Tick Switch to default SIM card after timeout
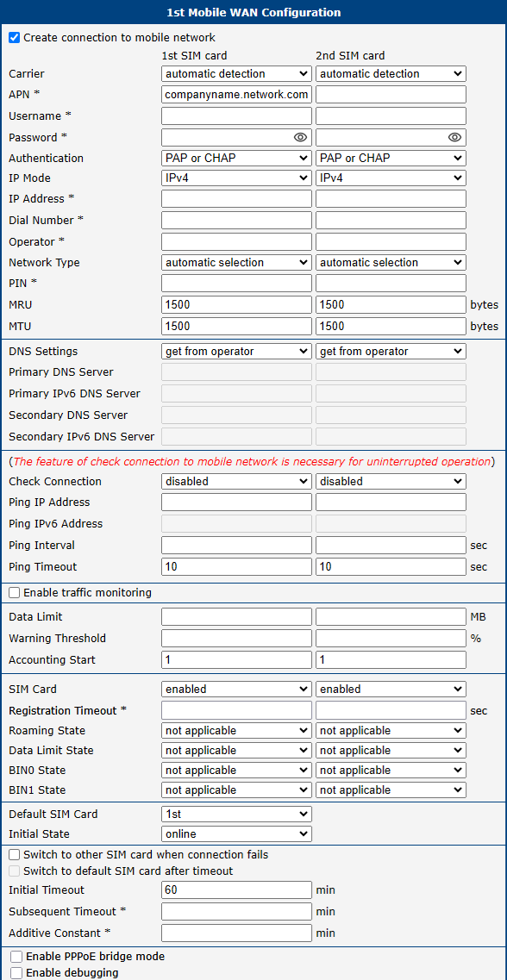 point(15,871)
